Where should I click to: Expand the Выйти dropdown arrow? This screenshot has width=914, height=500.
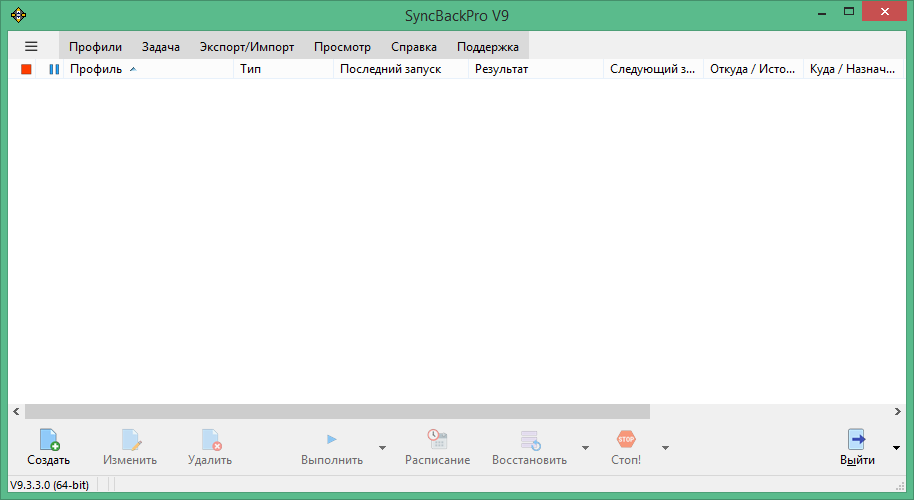click(x=897, y=448)
